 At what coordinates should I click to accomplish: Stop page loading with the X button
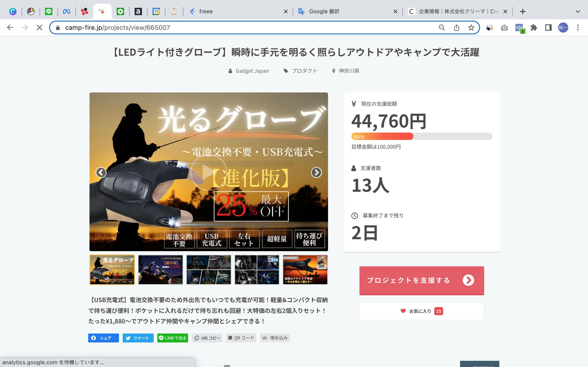tap(39, 28)
